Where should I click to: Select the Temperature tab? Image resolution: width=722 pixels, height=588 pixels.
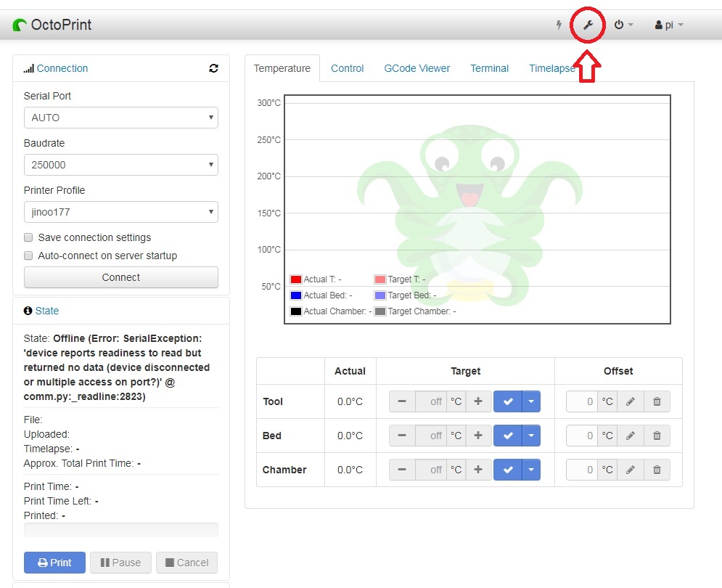pos(282,68)
